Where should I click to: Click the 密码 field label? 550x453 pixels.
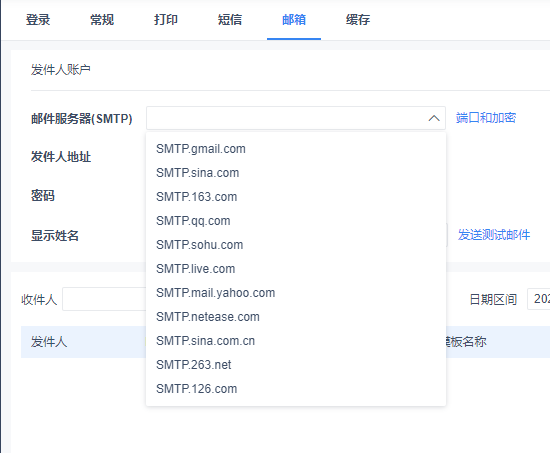tap(43, 196)
